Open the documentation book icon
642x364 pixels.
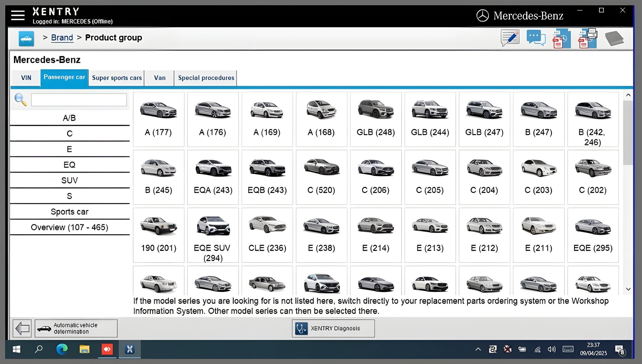click(x=614, y=38)
